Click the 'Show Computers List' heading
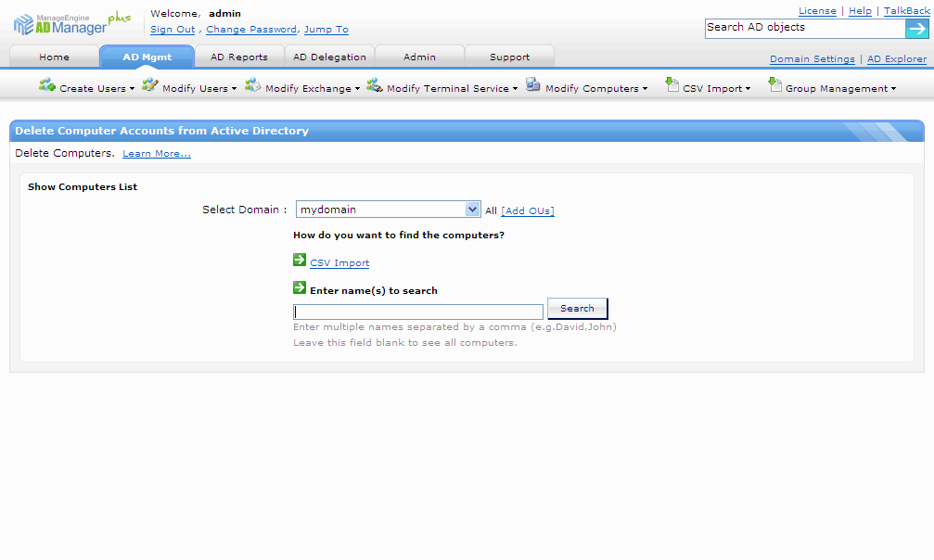Viewport: 934px width, 560px height. click(x=83, y=187)
